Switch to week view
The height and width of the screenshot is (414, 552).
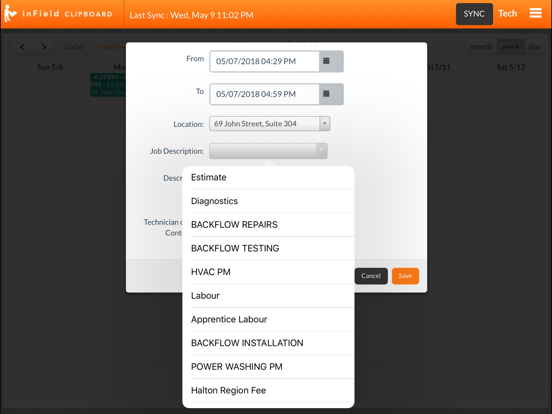pos(510,47)
